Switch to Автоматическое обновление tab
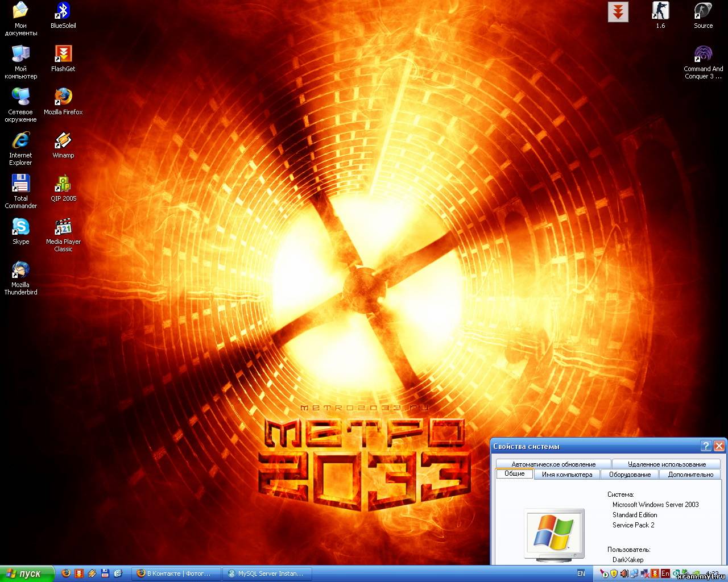Image resolution: width=728 pixels, height=582 pixels. (553, 464)
